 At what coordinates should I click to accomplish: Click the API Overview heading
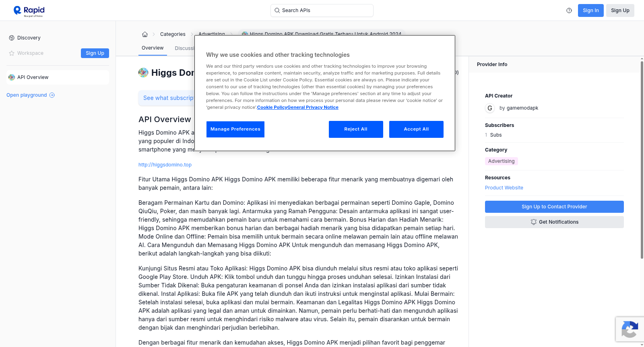pos(165,119)
